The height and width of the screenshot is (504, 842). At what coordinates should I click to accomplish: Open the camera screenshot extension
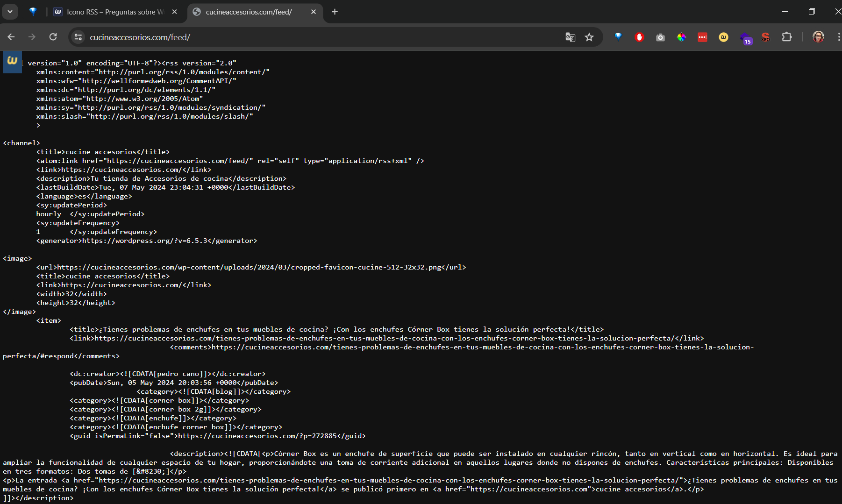[660, 37]
